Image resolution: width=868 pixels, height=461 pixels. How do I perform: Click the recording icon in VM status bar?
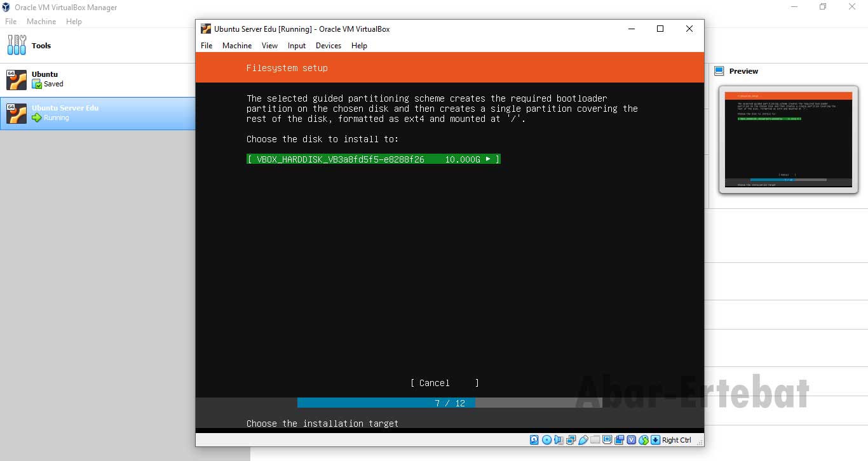619,439
